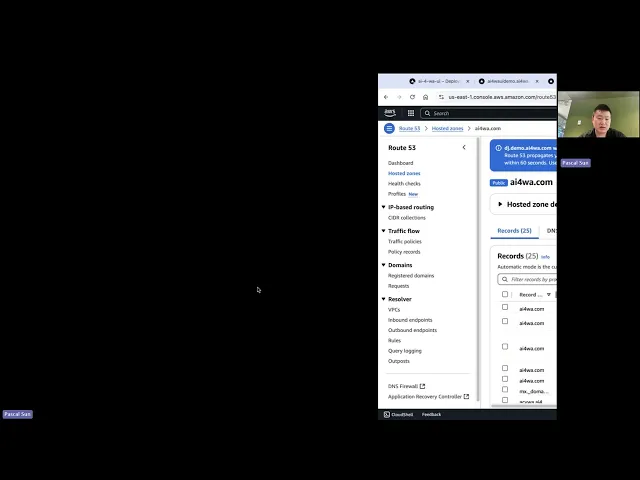Collapse the Domains section
Screen dimensions: 640x480
click(383, 265)
